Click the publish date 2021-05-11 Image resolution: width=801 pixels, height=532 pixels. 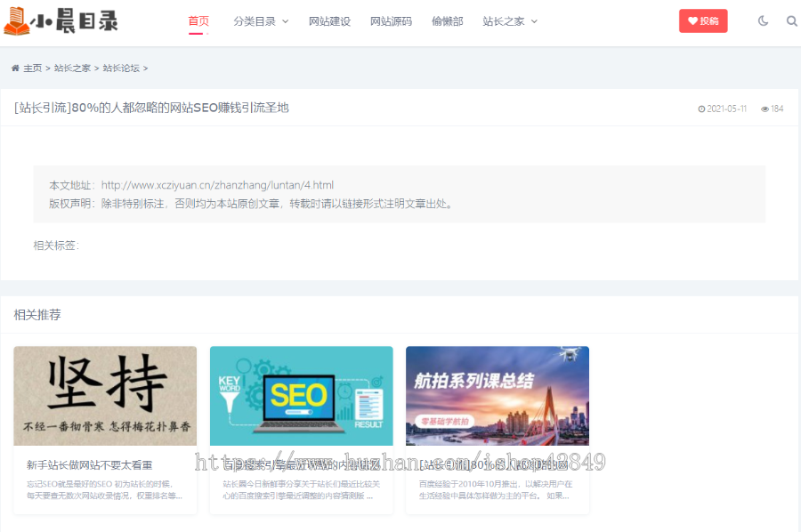coord(726,109)
